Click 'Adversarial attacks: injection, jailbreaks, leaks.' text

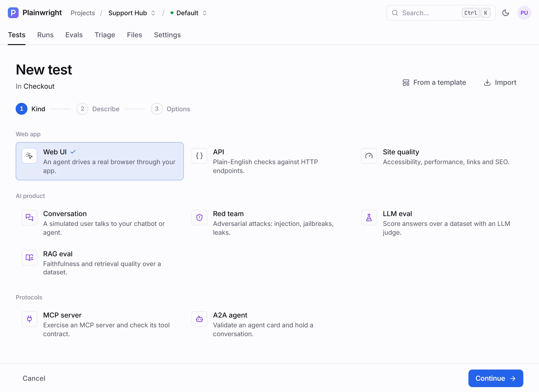273,228
